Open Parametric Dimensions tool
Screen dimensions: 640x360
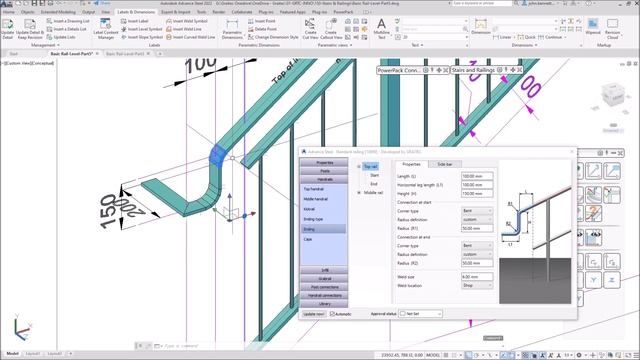point(232,29)
